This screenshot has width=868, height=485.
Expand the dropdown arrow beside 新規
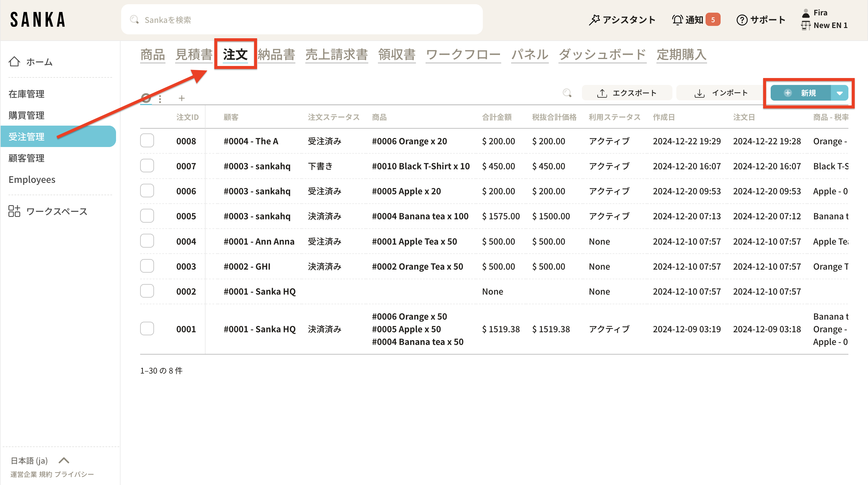click(x=839, y=93)
